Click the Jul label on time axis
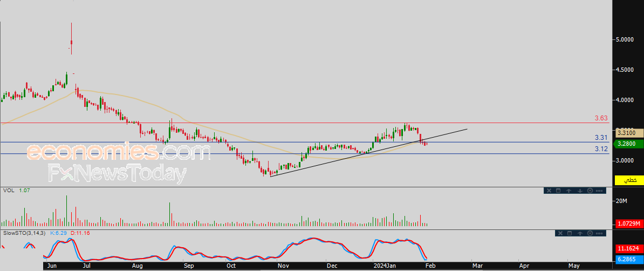The image size is (644, 271). (87, 266)
